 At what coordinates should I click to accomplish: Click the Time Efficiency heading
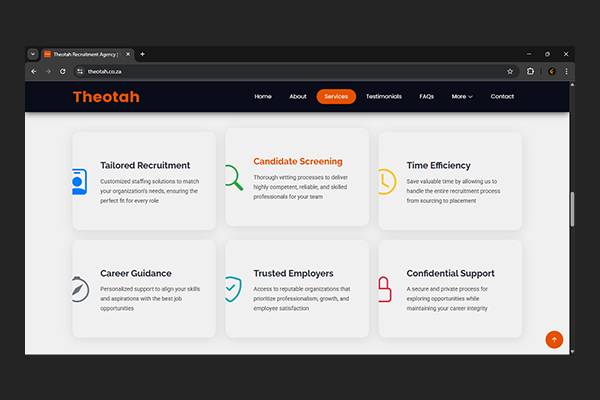[439, 165]
